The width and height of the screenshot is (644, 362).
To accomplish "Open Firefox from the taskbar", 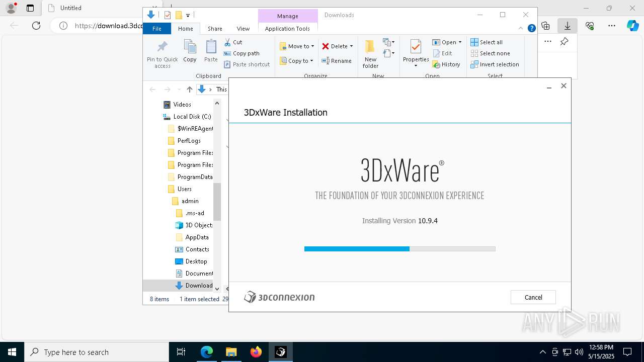I will pyautogui.click(x=256, y=352).
